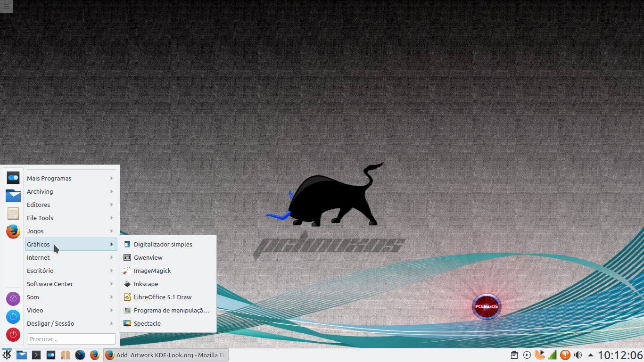Open the Clementine orange tray icon
The height and width of the screenshot is (362, 644).
pos(539,355)
